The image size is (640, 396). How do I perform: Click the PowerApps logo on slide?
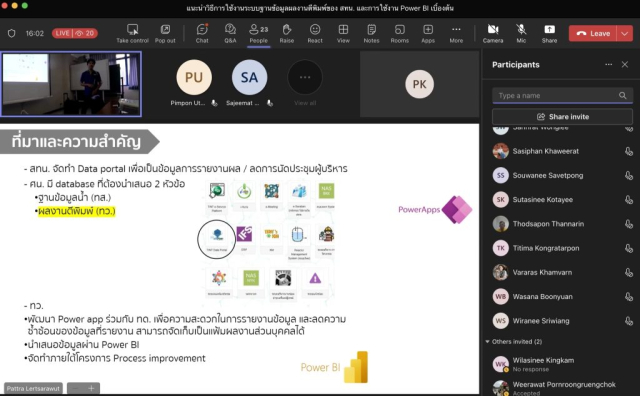point(435,209)
